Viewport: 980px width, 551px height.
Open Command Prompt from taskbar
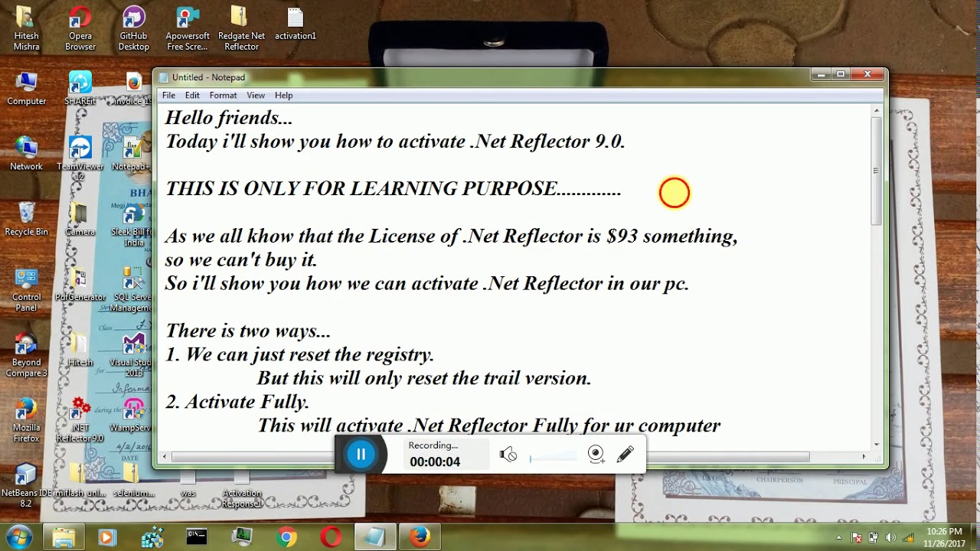tap(197, 537)
